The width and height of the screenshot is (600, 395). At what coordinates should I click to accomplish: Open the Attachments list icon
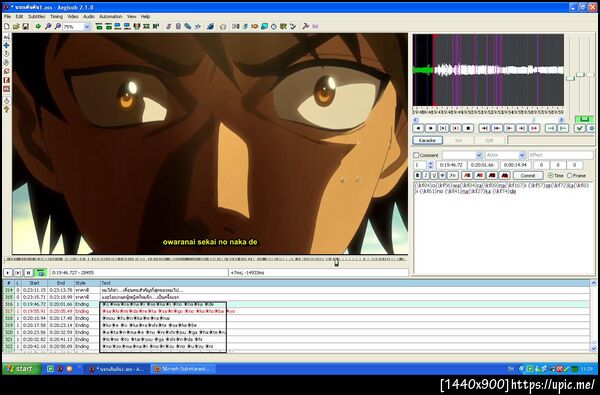188,26
